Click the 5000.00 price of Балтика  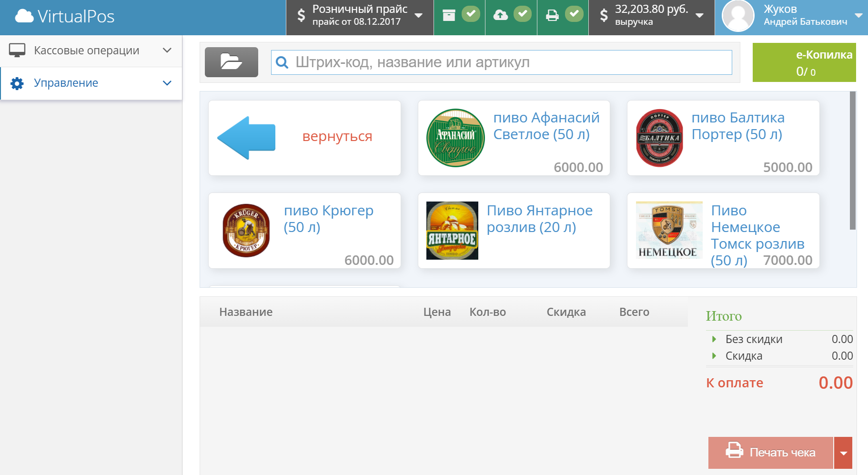pyautogui.click(x=787, y=167)
